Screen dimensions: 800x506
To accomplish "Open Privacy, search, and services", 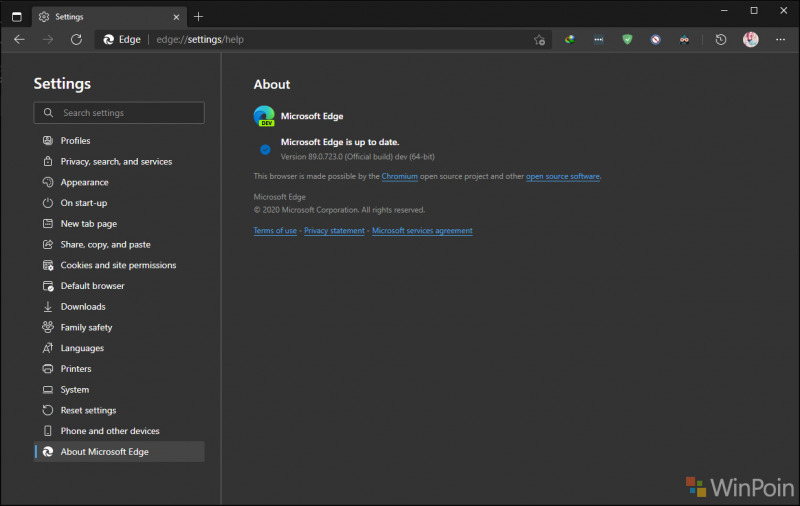I will tap(119, 161).
